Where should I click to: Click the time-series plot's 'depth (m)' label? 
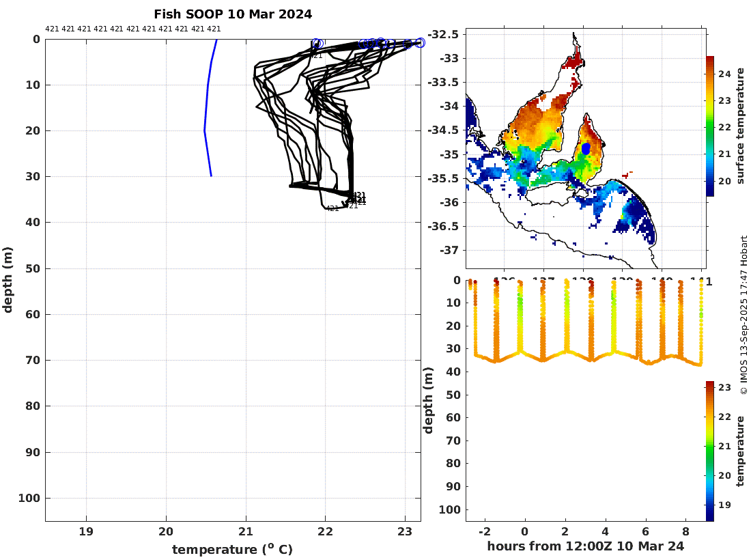[427, 400]
